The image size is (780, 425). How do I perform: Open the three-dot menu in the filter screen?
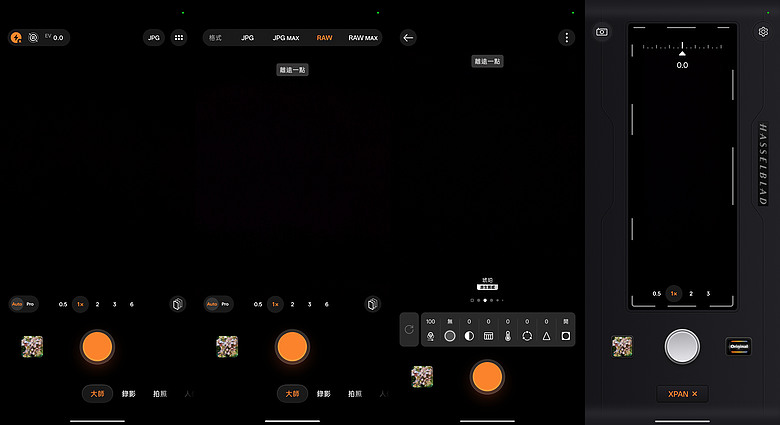pyautogui.click(x=567, y=38)
